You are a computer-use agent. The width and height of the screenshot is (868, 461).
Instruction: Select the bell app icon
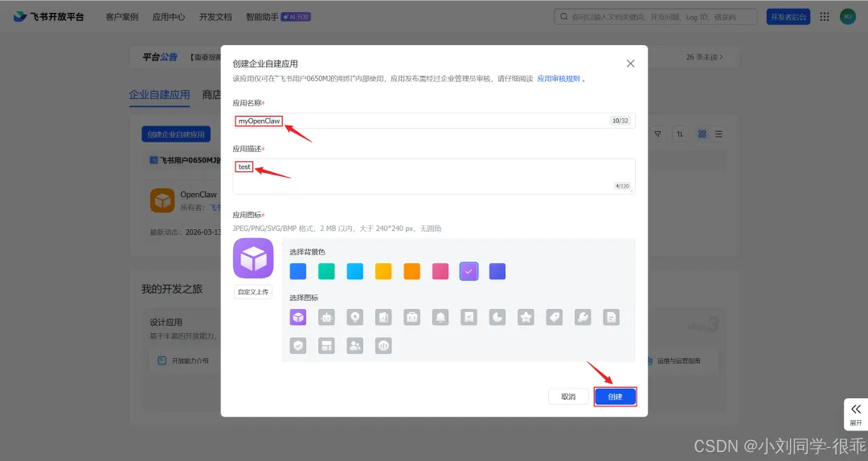tap(440, 318)
